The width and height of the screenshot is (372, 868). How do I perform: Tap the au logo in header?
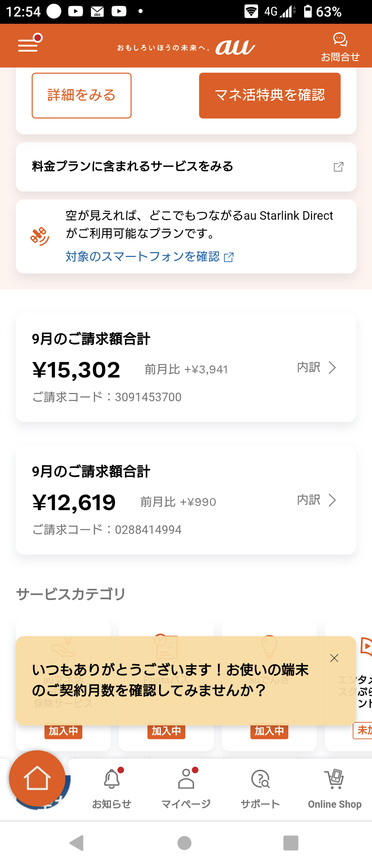[x=235, y=47]
